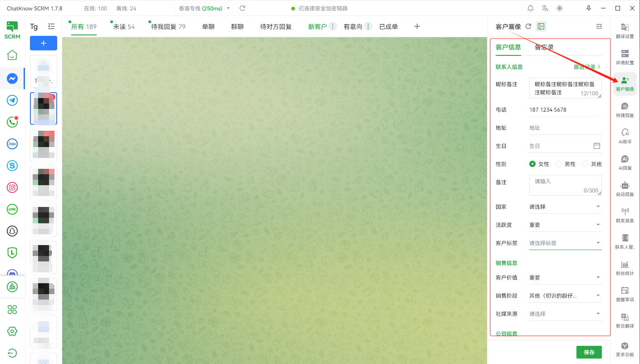Click the green 保存 button
The image size is (640, 364).
(589, 352)
